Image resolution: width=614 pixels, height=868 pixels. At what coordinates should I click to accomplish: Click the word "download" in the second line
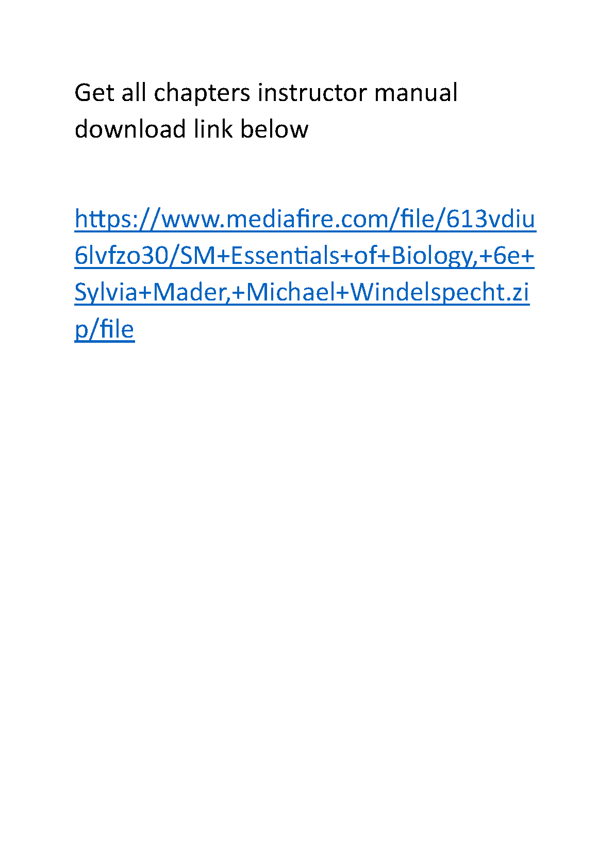coord(130,129)
